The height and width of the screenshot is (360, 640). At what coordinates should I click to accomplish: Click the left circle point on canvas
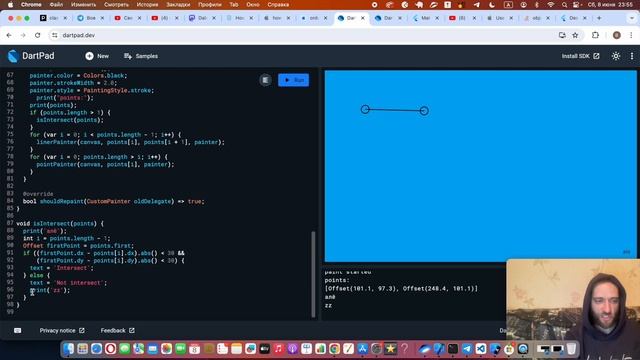click(365, 109)
